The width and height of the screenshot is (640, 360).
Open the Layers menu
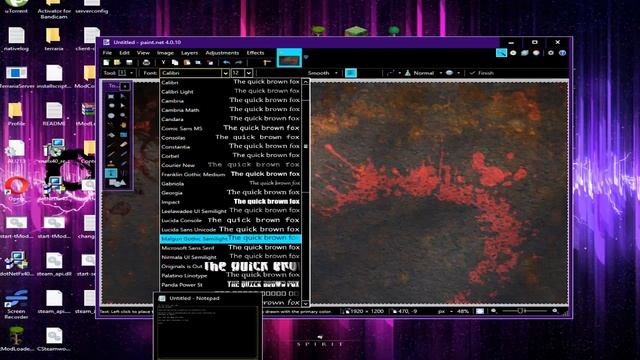pos(189,53)
